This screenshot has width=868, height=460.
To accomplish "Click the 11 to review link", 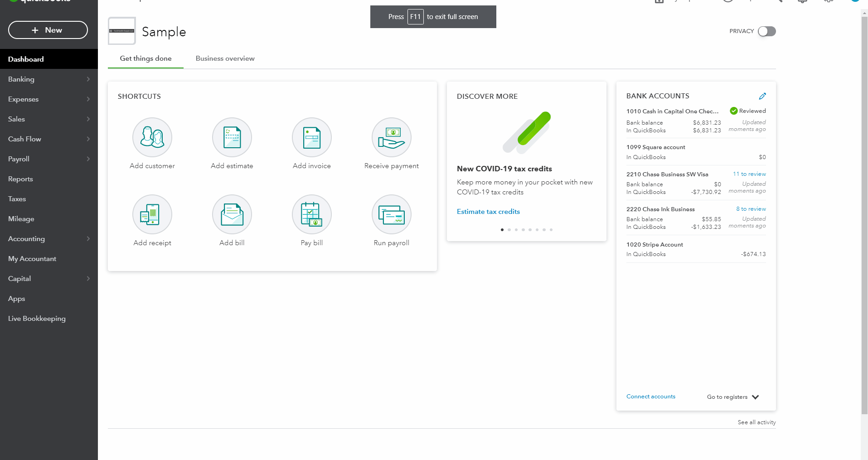I will coord(749,174).
